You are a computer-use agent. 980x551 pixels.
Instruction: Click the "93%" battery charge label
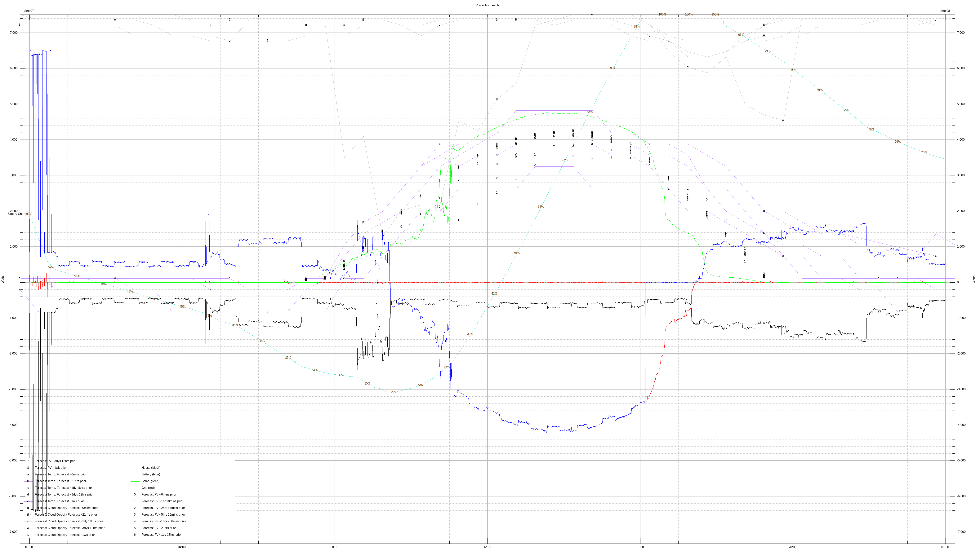click(x=767, y=52)
